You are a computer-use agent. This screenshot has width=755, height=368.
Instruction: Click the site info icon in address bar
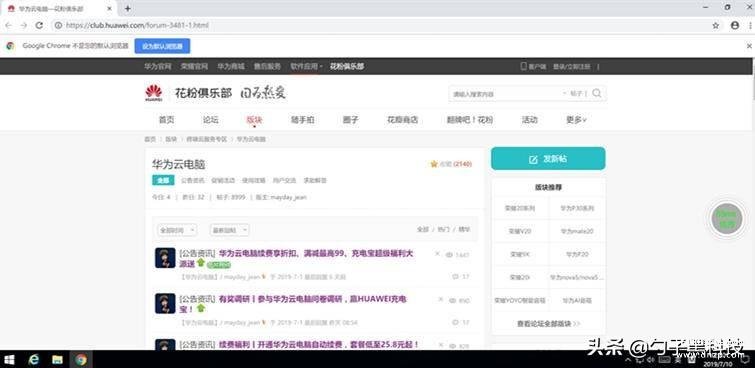[x=58, y=25]
